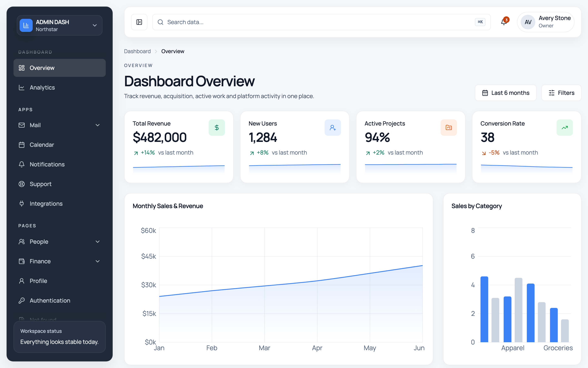Open the Last 6 months date range
Image resolution: width=588 pixels, height=368 pixels.
tap(506, 93)
